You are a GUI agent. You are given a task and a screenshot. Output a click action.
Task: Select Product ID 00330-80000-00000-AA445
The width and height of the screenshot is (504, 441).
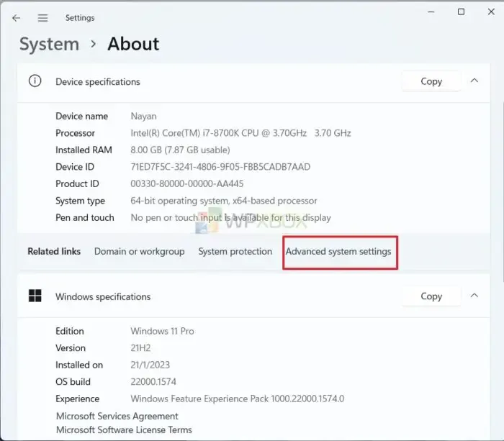[186, 183]
